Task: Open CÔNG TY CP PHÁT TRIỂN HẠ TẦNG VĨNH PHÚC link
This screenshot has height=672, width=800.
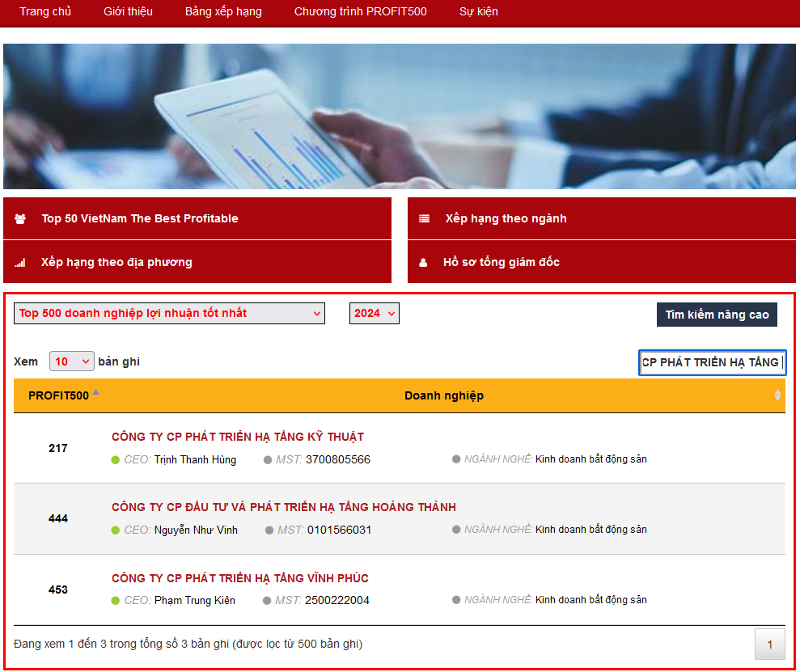Action: click(240, 578)
